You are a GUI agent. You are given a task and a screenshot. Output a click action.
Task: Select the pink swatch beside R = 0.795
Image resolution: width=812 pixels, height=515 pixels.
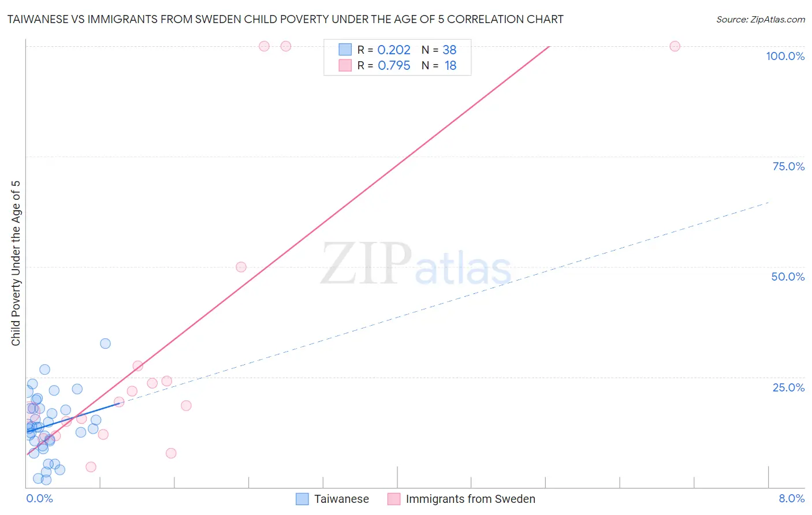click(345, 65)
